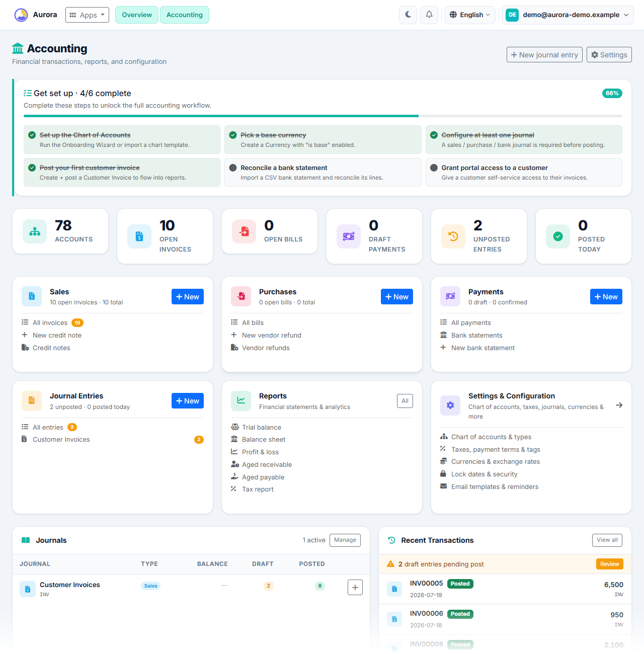
Task: Toggle dark mode moon icon
Action: pos(409,15)
